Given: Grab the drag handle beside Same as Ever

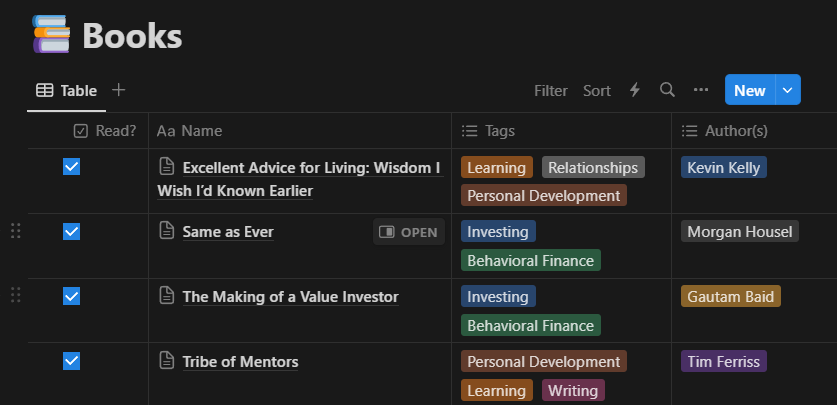Looking at the screenshot, I should pos(15,231).
